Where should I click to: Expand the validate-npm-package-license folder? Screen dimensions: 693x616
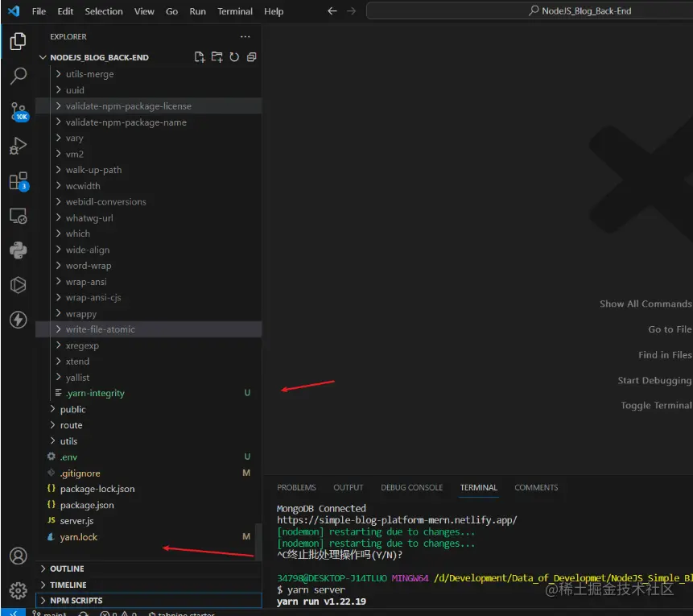(149, 105)
